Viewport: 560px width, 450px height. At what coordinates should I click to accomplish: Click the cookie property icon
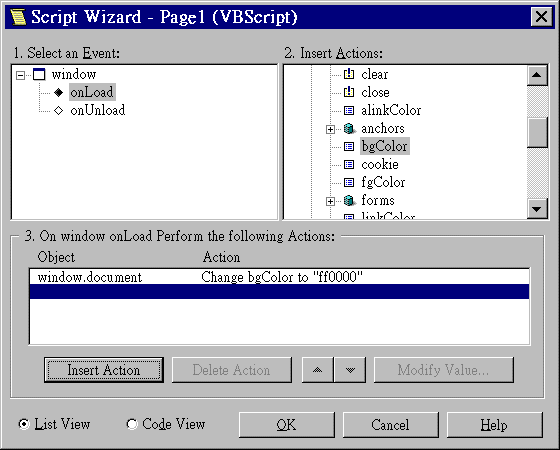[349, 164]
